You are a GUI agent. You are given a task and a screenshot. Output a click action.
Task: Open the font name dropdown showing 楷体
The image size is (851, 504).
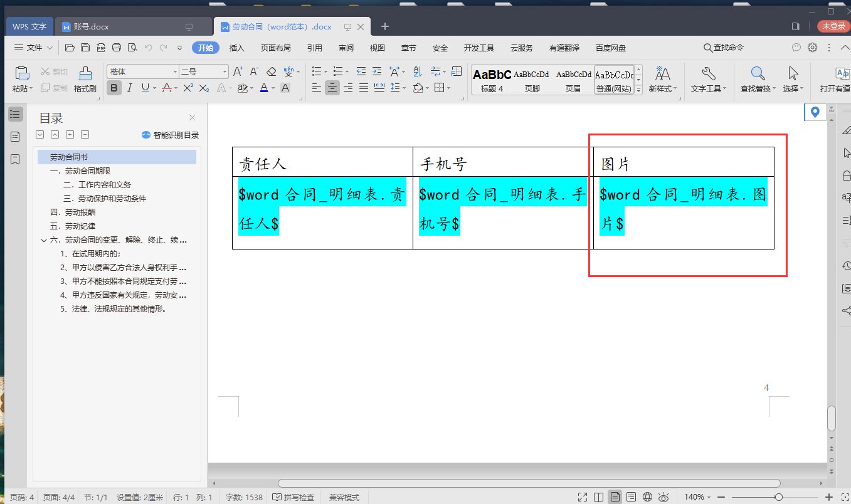(x=143, y=71)
